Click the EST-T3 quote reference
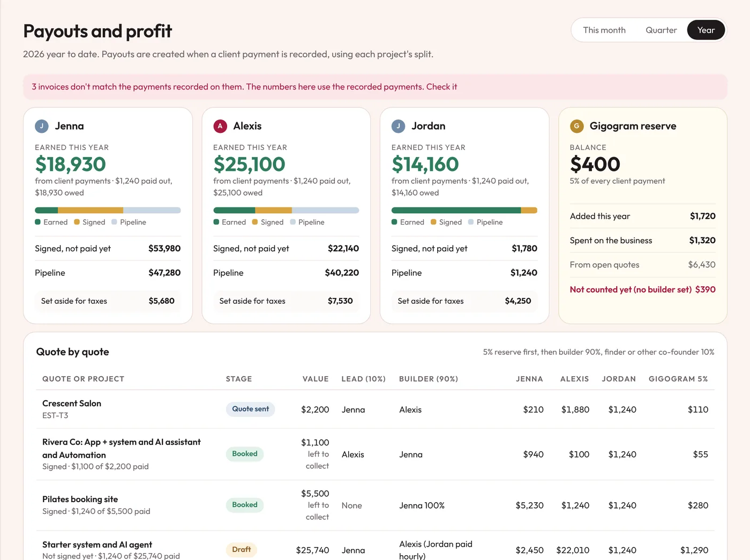 pyautogui.click(x=55, y=415)
